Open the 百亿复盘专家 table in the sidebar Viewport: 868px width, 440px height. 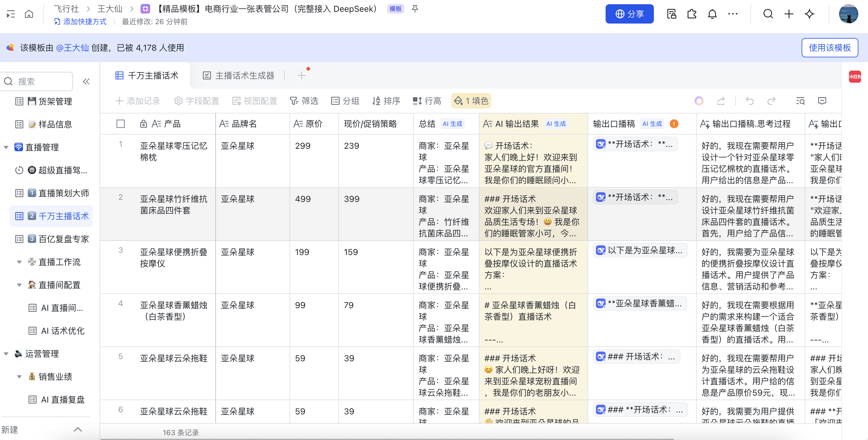pos(63,239)
